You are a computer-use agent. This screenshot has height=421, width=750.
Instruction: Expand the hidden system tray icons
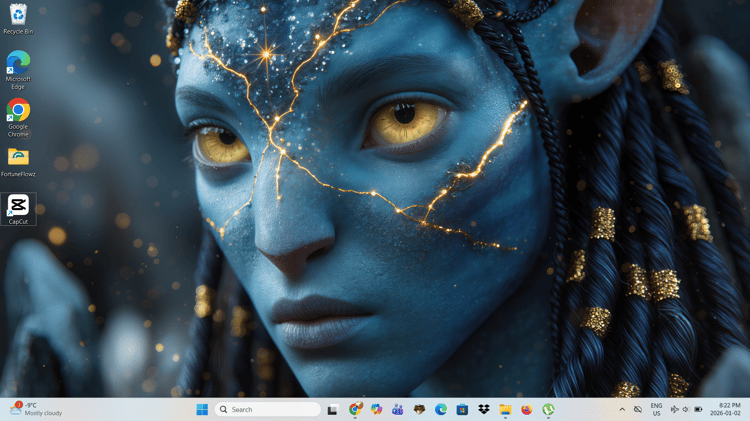click(622, 410)
